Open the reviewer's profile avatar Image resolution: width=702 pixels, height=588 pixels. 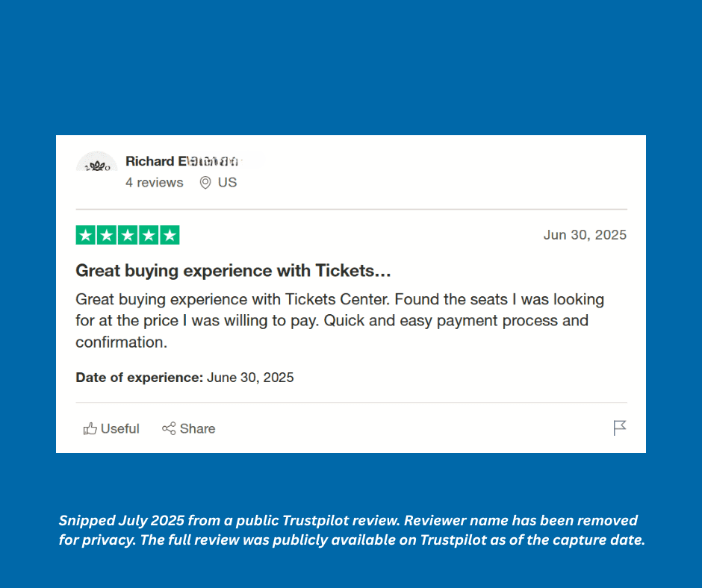pyautogui.click(x=97, y=162)
